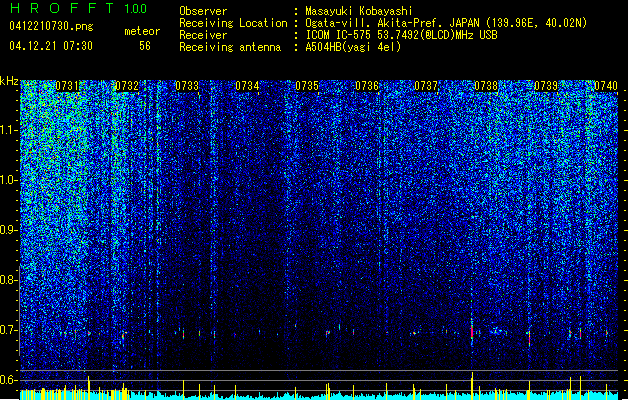Click the Receiving antenna label
The height and width of the screenshot is (400, 629).
click(230, 47)
